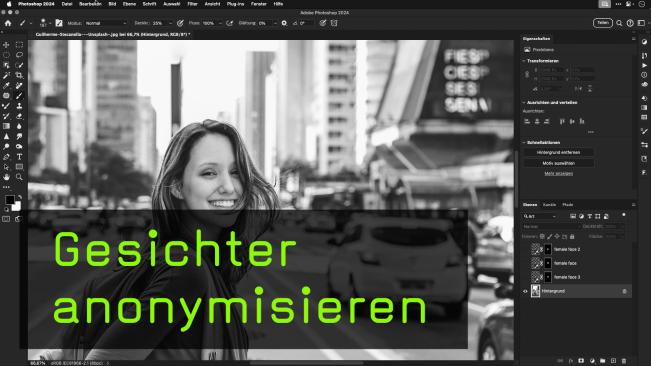Screen dimensions: 651x366
Task: Switch to the Kanäle tab
Action: pos(549,205)
